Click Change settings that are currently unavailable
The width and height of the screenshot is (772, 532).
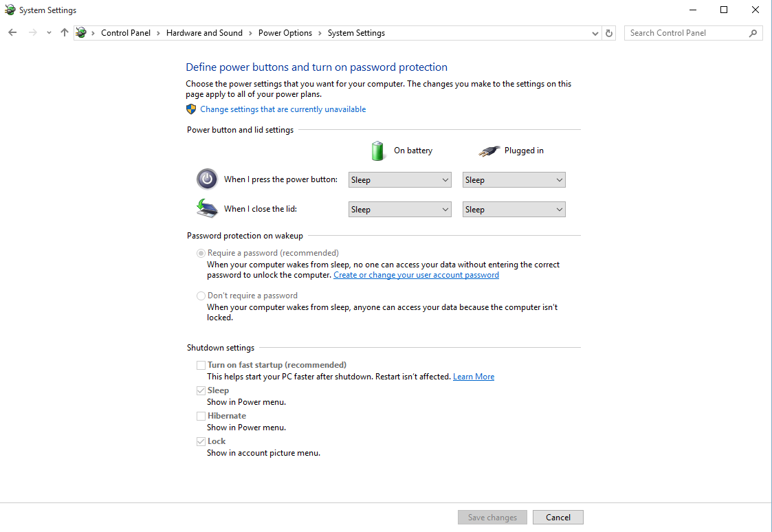point(283,109)
